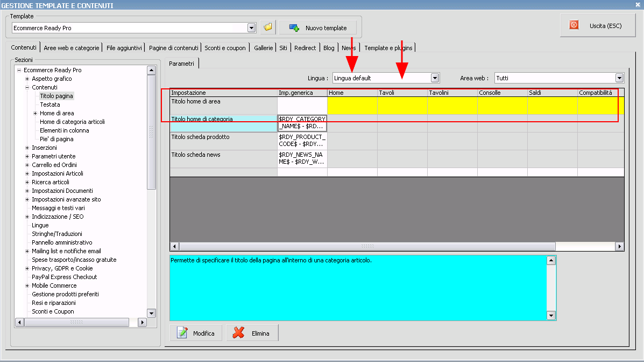The image size is (644, 362).
Task: Expand the Aspetto grafico tree node
Action: point(27,79)
